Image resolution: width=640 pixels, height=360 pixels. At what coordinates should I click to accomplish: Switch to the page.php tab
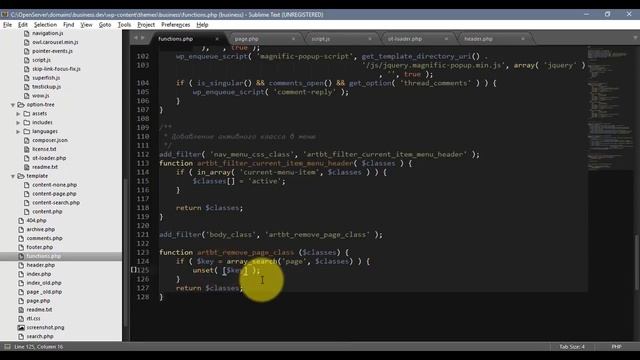point(246,39)
